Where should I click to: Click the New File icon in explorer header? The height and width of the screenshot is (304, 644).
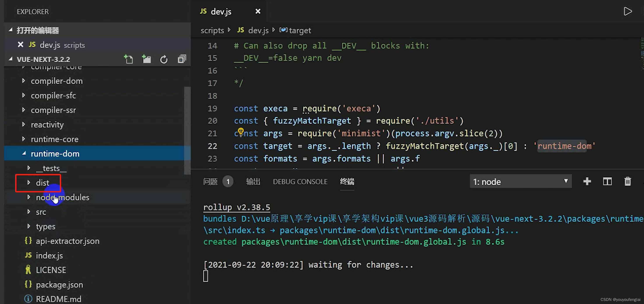[x=128, y=59]
